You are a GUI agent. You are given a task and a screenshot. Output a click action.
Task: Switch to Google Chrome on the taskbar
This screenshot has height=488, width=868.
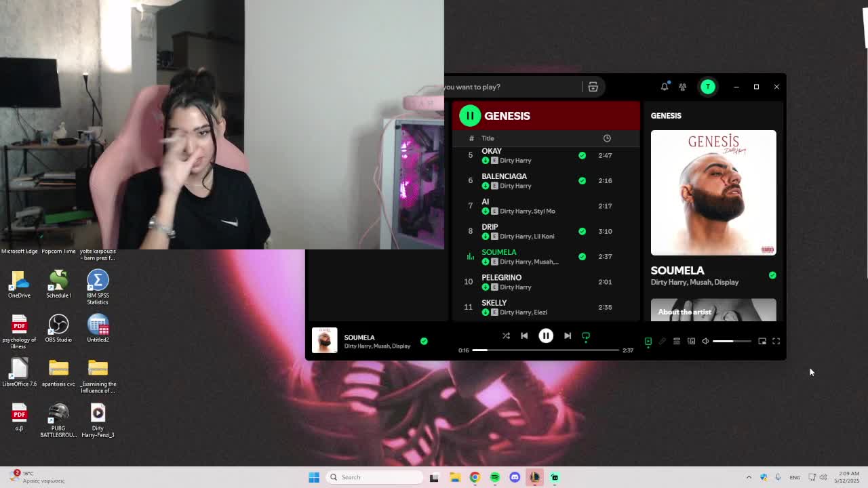pos(475,477)
